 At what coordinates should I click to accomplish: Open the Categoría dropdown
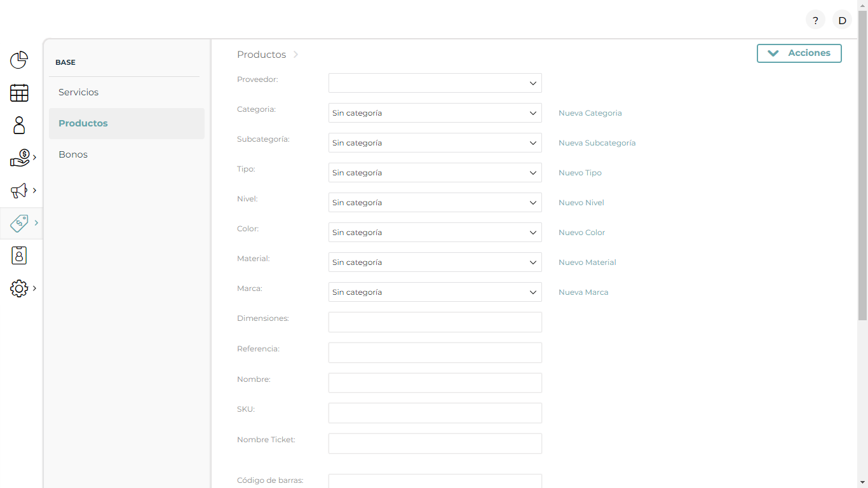pyautogui.click(x=435, y=113)
